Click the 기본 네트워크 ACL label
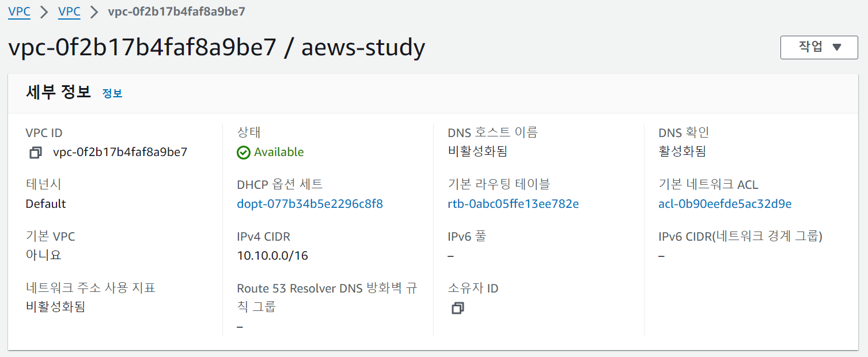The image size is (868, 357). tap(708, 184)
